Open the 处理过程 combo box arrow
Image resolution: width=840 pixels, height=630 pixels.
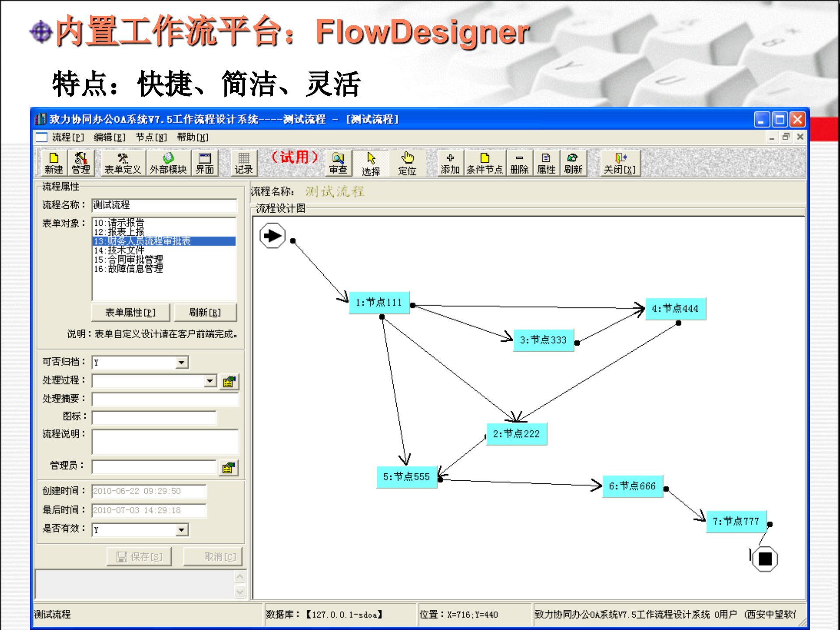tap(210, 381)
